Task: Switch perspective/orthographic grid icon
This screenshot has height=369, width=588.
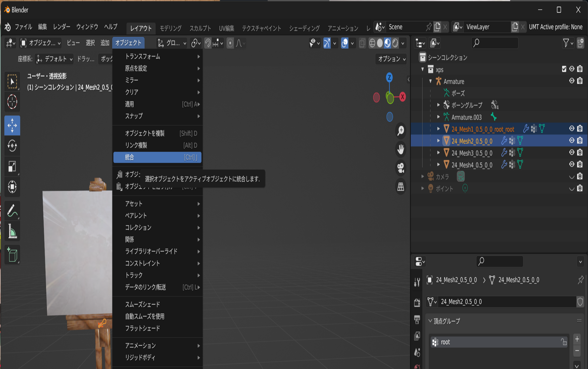Action: 401,187
